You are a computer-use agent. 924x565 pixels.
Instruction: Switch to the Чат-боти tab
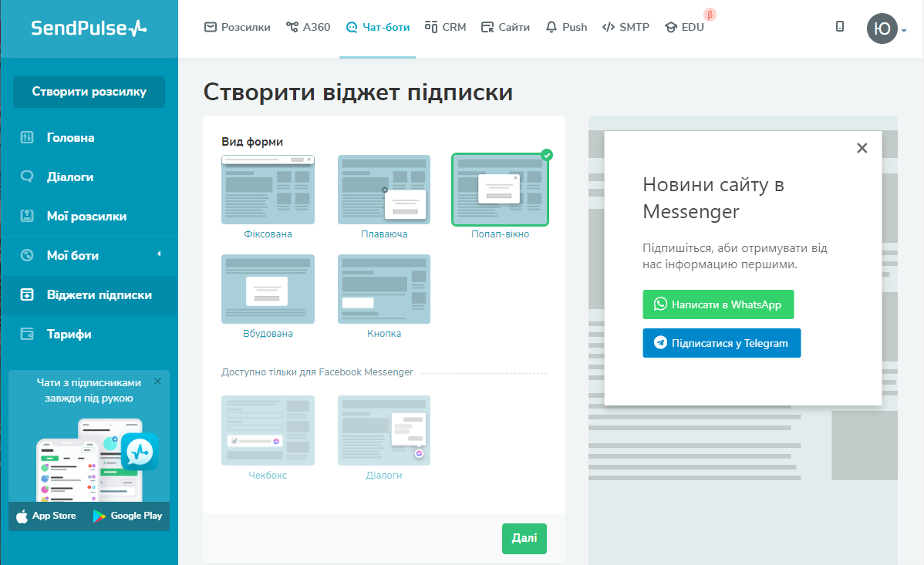click(x=378, y=27)
